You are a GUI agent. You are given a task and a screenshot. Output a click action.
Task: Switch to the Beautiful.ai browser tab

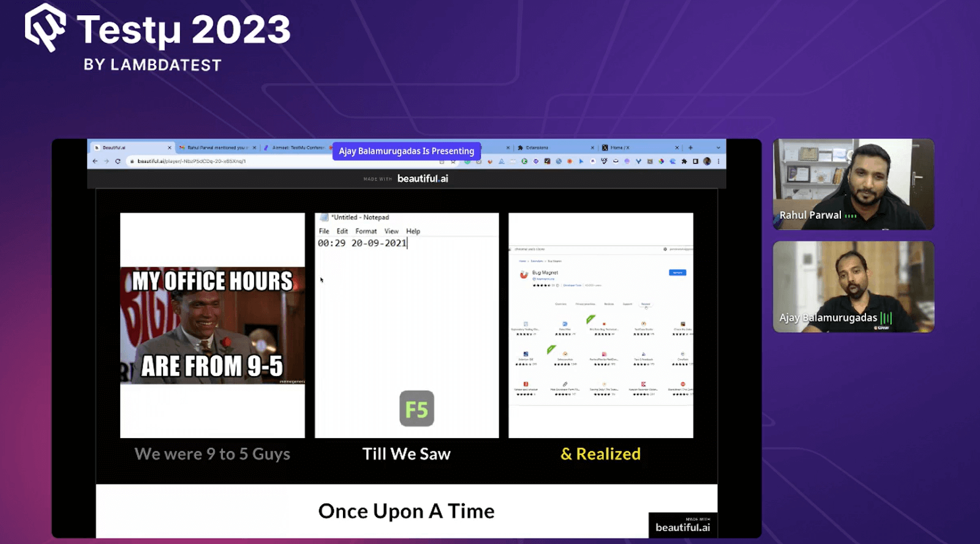[x=132, y=148]
